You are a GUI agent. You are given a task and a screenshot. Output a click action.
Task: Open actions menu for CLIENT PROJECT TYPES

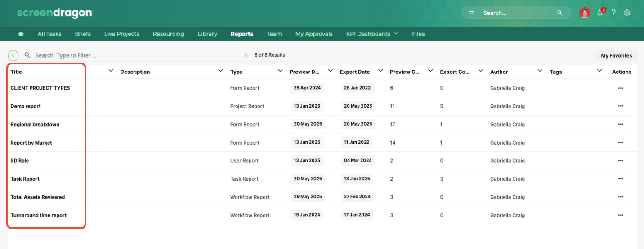tap(621, 88)
